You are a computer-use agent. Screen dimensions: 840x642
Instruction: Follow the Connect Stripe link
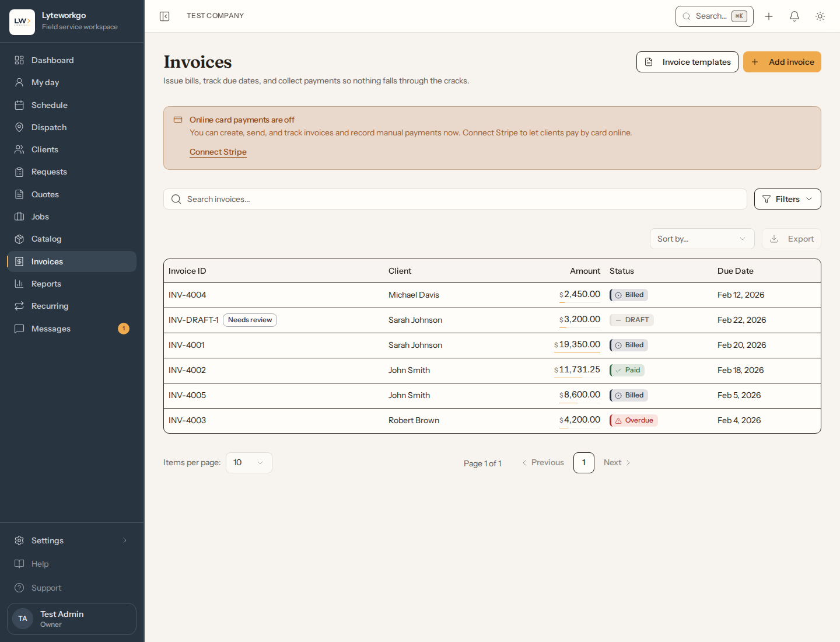pos(218,152)
